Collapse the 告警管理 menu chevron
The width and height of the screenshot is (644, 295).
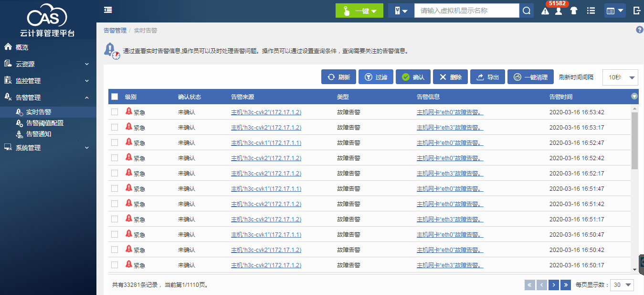[87, 98]
